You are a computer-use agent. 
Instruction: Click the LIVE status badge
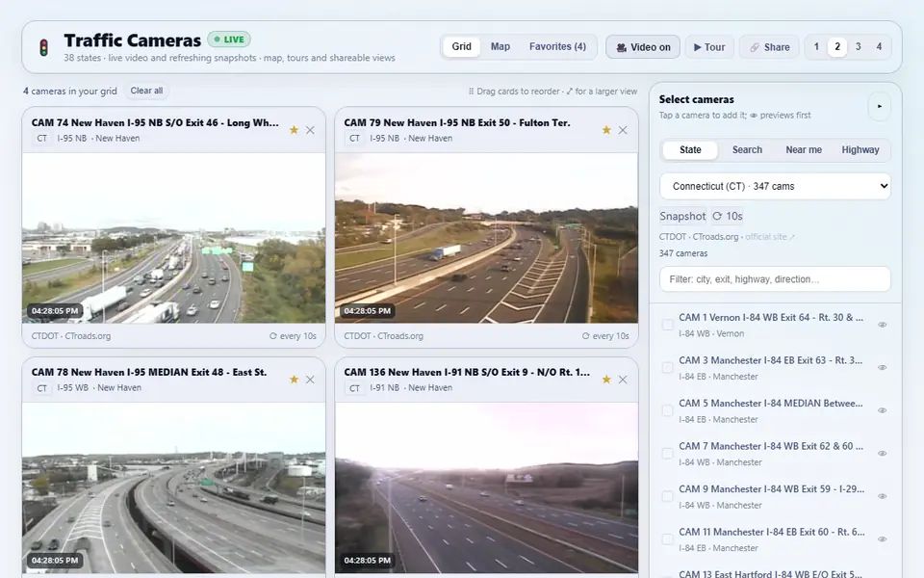pos(229,39)
